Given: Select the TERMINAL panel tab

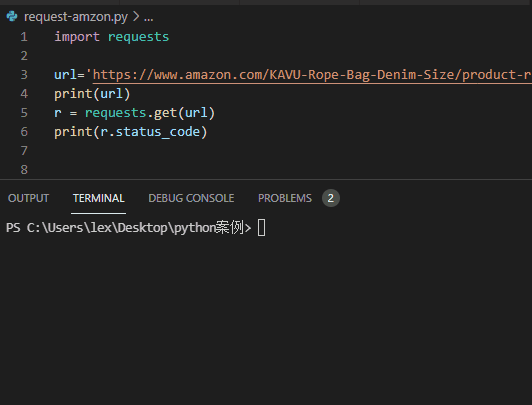Looking at the screenshot, I should point(98,198).
